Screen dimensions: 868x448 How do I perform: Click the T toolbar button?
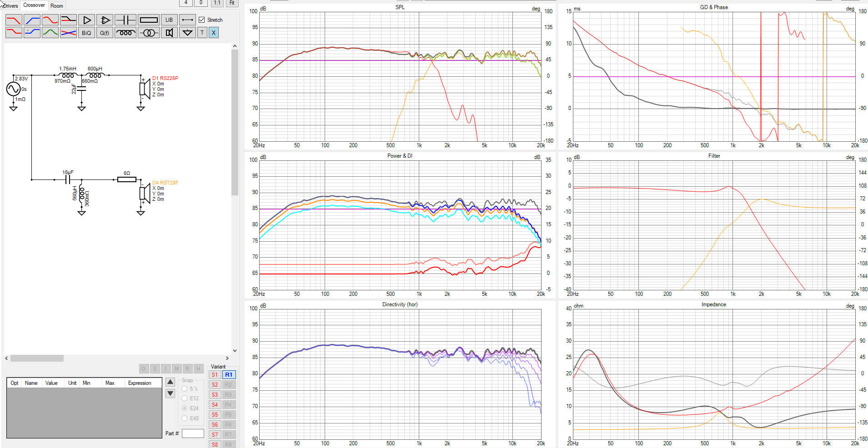coord(202,33)
